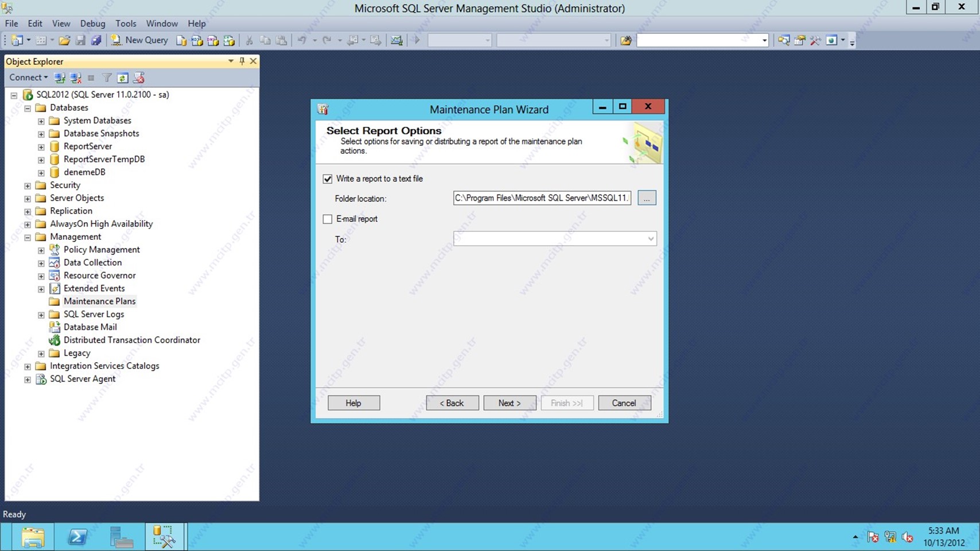Open the Windows PowerShell taskbar icon
The height and width of the screenshot is (551, 980).
click(77, 537)
